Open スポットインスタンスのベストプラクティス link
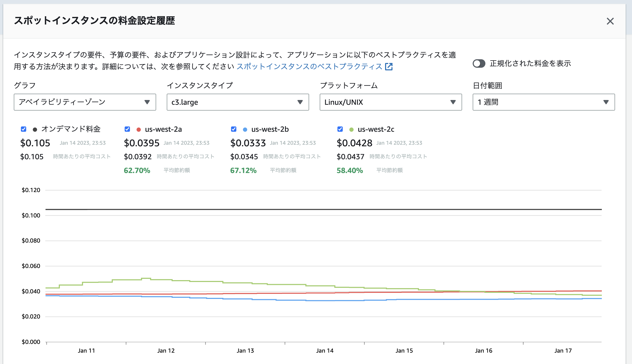This screenshot has height=364, width=632. click(x=309, y=66)
